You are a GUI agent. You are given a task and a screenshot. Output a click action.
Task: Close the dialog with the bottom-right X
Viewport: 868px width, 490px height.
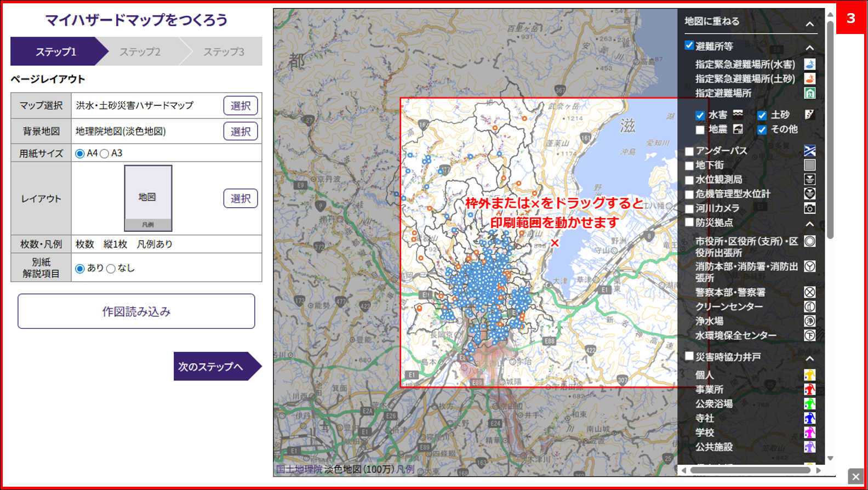[x=855, y=476]
